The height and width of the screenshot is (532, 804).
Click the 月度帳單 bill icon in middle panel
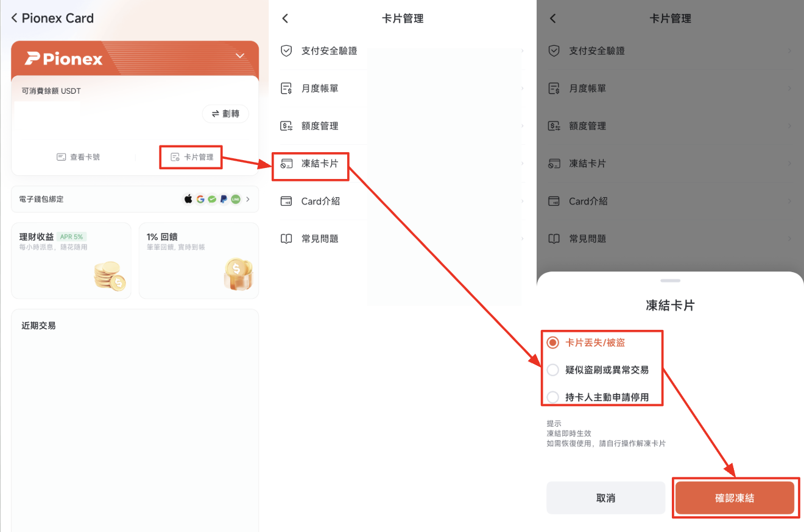(286, 89)
